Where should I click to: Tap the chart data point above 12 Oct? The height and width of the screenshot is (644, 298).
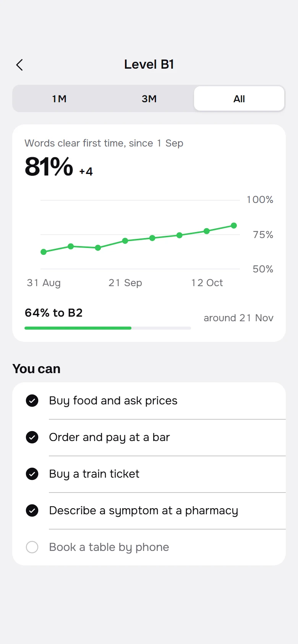click(207, 231)
